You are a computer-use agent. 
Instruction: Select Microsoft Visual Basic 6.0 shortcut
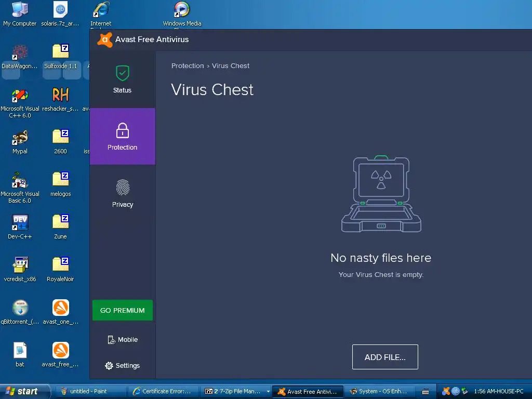20,188
